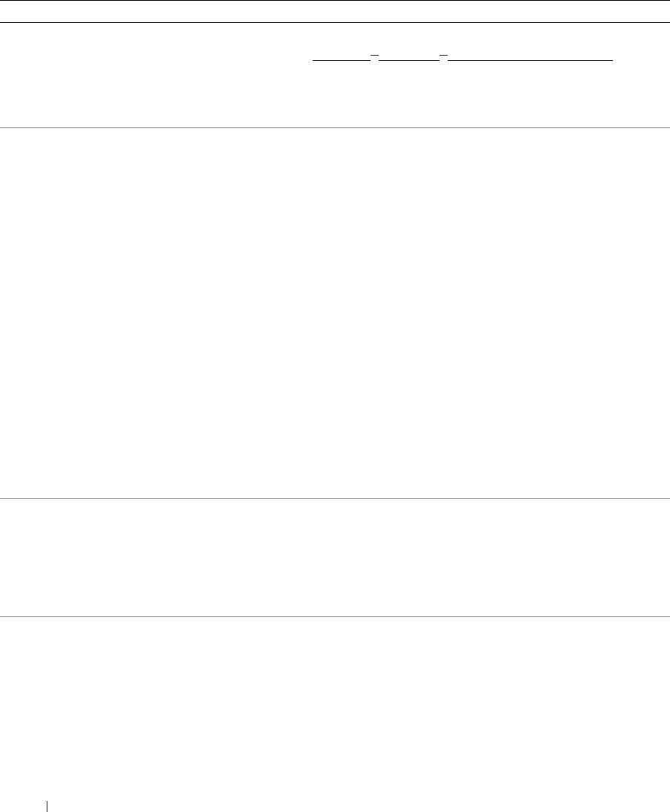Click the long underlined blank field
The width and height of the screenshot is (670, 812).
click(x=531, y=59)
